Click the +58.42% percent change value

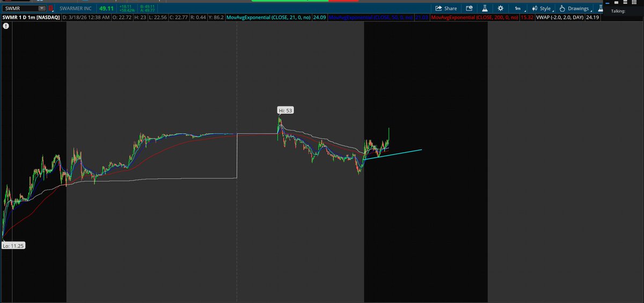coord(127,11)
